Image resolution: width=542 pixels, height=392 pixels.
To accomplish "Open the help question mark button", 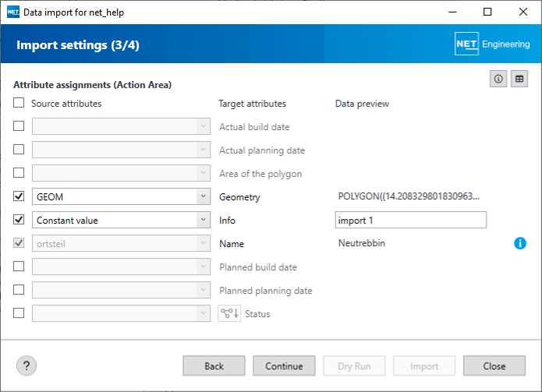I will click(x=27, y=365).
